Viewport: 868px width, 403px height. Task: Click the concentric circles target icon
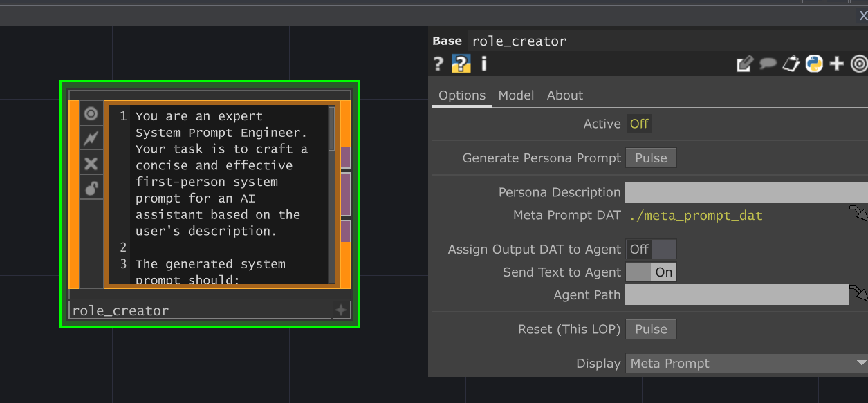(x=859, y=64)
